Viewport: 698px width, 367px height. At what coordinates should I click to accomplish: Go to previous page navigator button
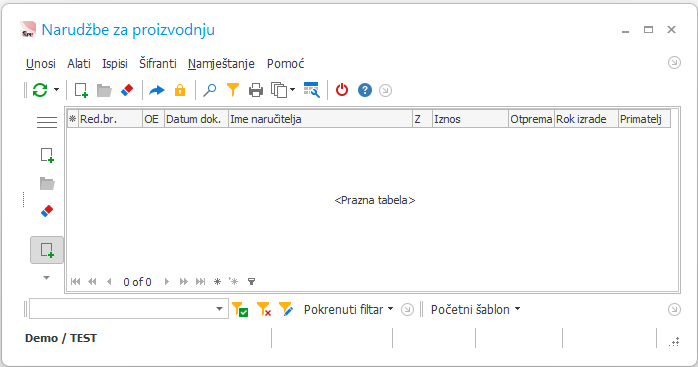pyautogui.click(x=93, y=281)
